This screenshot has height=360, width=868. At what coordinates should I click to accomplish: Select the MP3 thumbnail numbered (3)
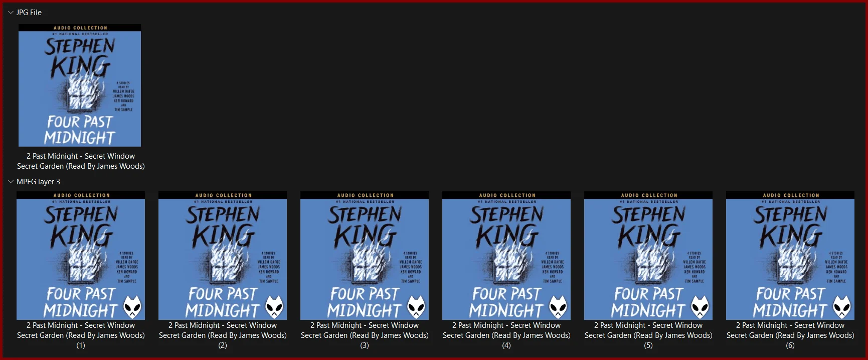(365, 256)
